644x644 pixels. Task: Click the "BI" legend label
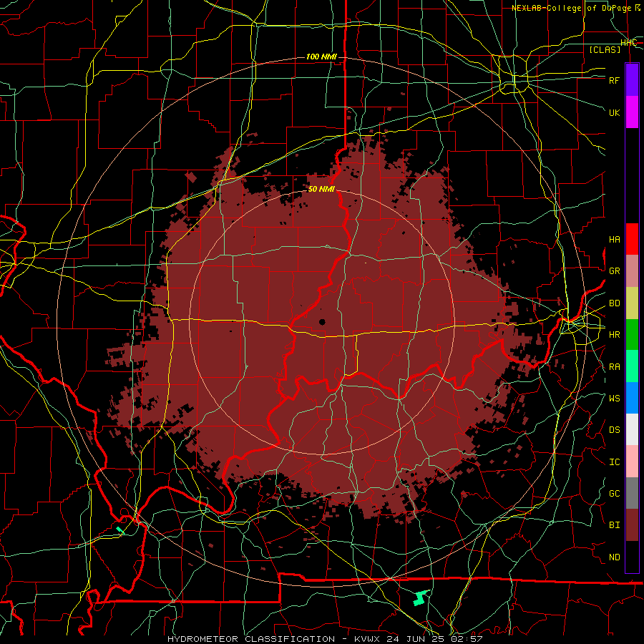click(x=615, y=525)
